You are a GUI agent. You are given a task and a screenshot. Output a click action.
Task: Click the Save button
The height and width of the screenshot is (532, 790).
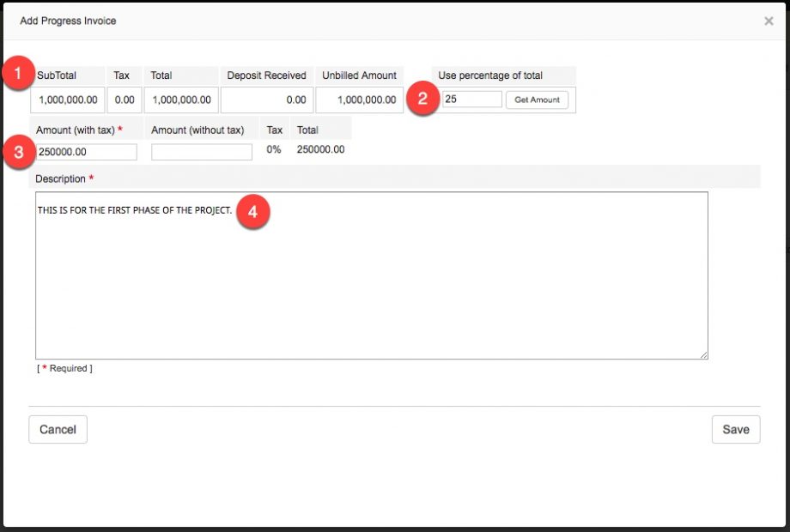735,429
